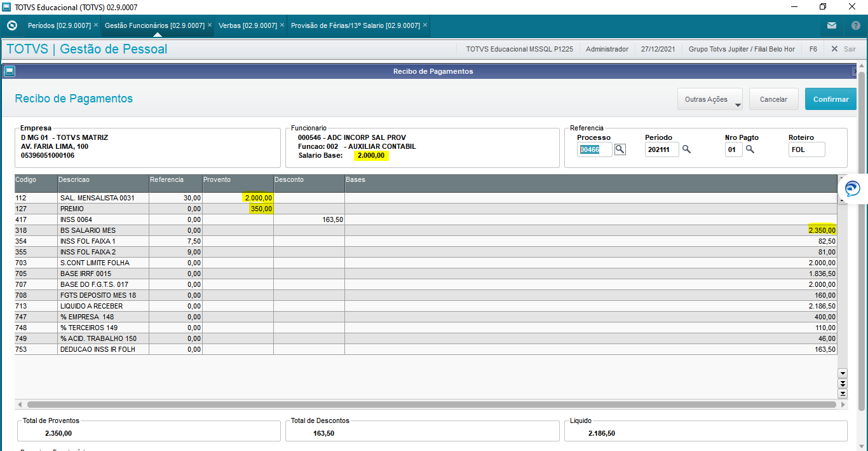Click the Salario Base value 2.000,00

tap(371, 155)
